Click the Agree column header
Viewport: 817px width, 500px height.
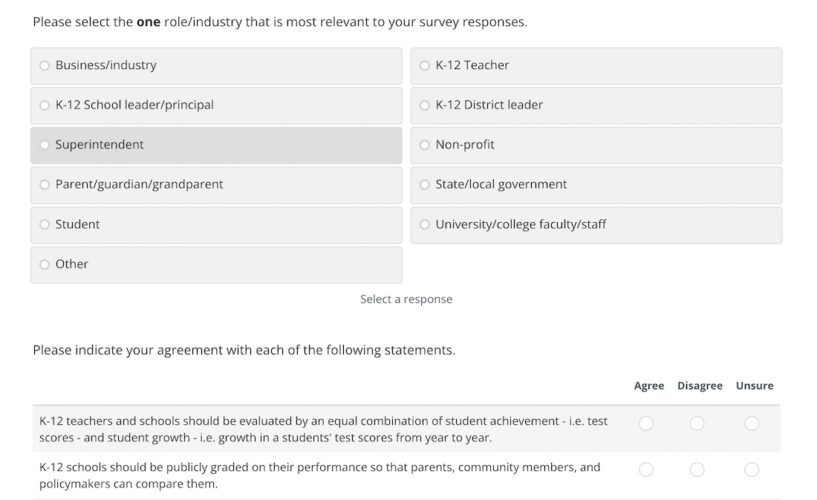coord(649,386)
